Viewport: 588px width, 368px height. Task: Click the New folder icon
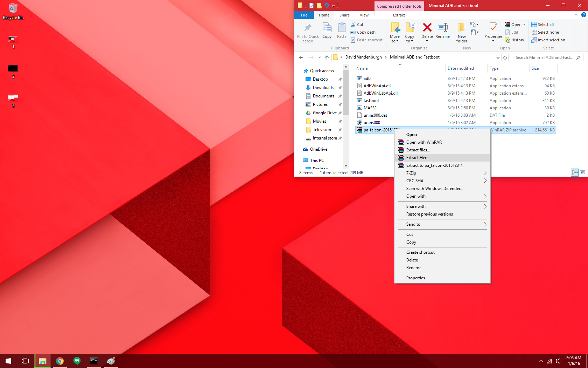tap(462, 28)
